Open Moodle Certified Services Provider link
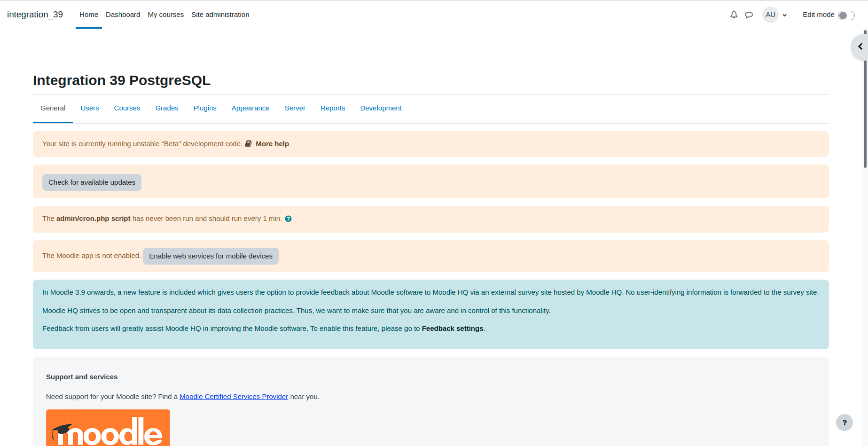Image resolution: width=868 pixels, height=446 pixels. [234, 397]
